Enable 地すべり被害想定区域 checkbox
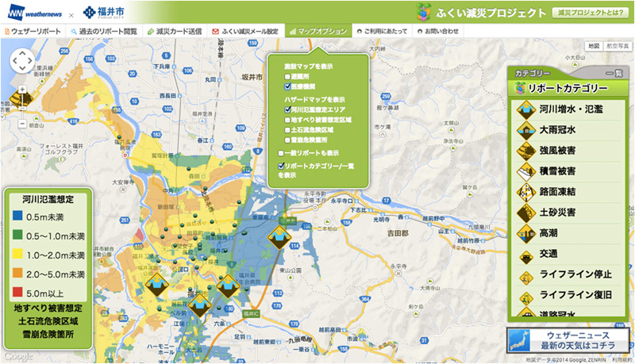This screenshot has width=635, height=364. point(287,120)
